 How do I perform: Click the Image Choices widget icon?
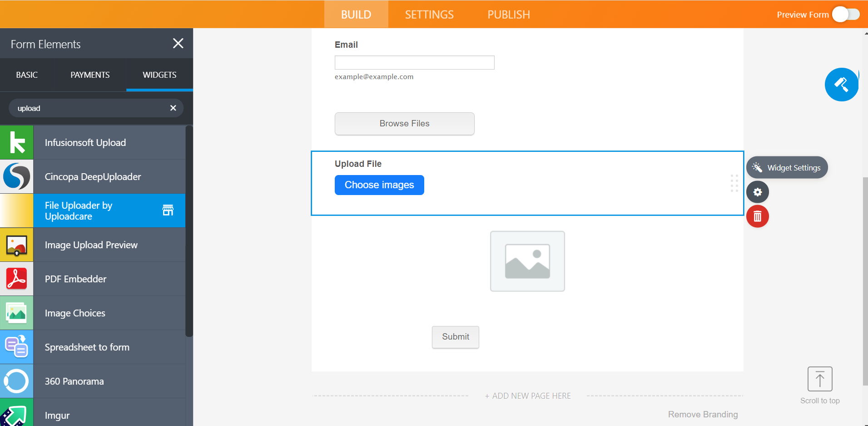click(x=17, y=313)
